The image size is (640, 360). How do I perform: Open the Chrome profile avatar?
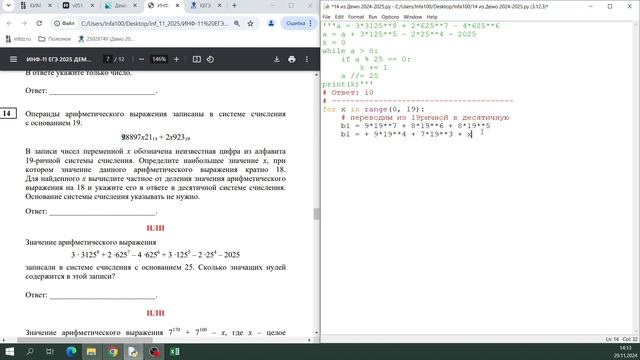[x=271, y=23]
